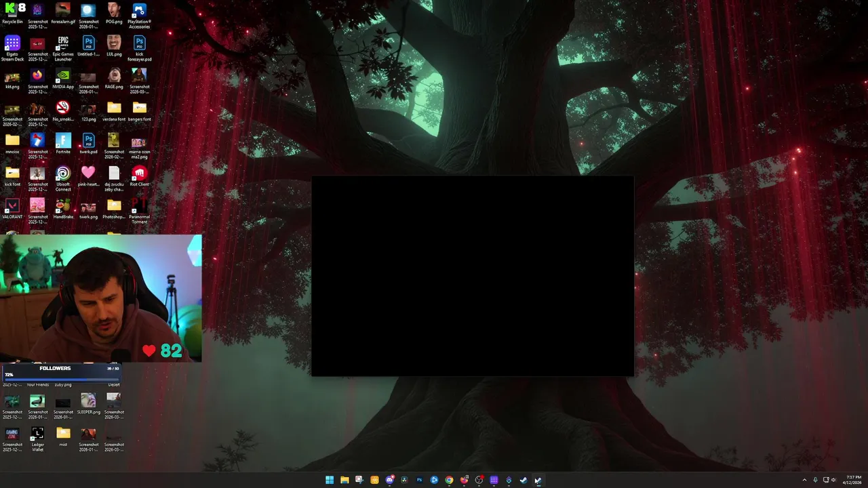
Task: Launch Ubisoft Connect shortcut
Action: coord(63,178)
